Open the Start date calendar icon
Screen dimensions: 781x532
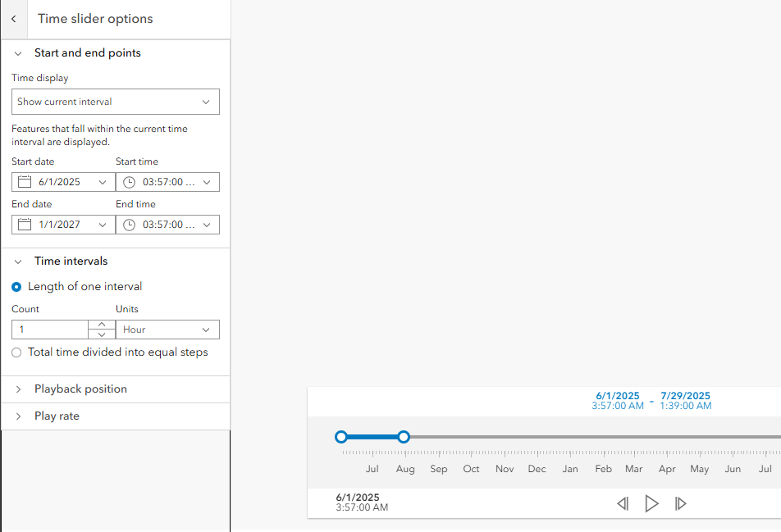click(x=25, y=182)
